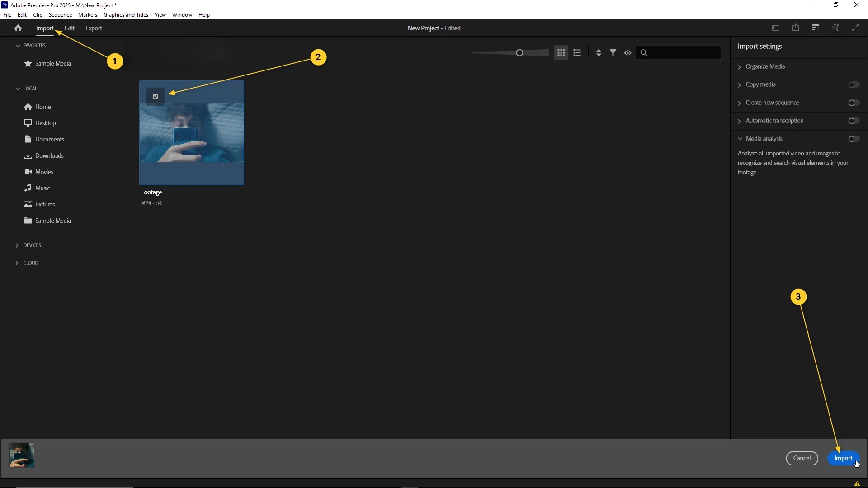Expand Create new sequence chevron
The image size is (868, 488).
(x=740, y=103)
